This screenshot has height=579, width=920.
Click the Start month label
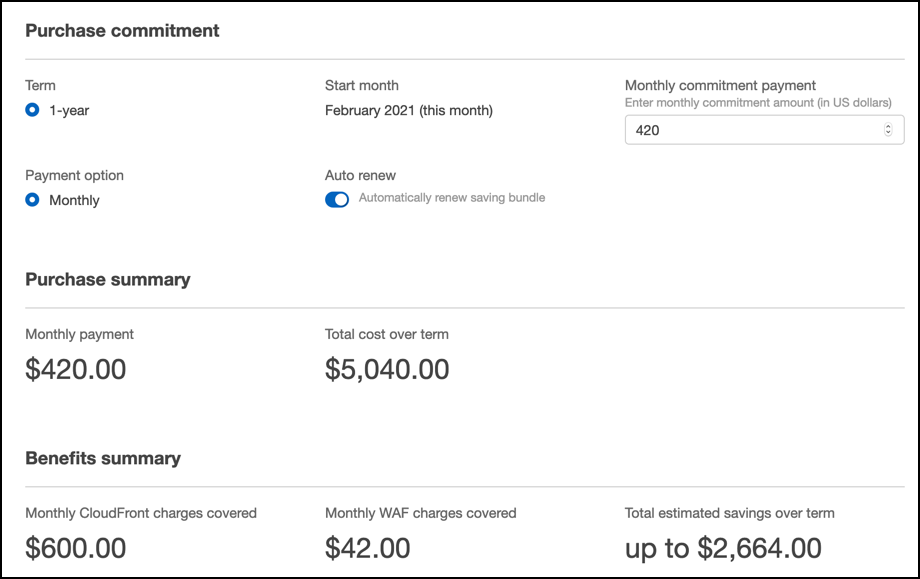[361, 85]
